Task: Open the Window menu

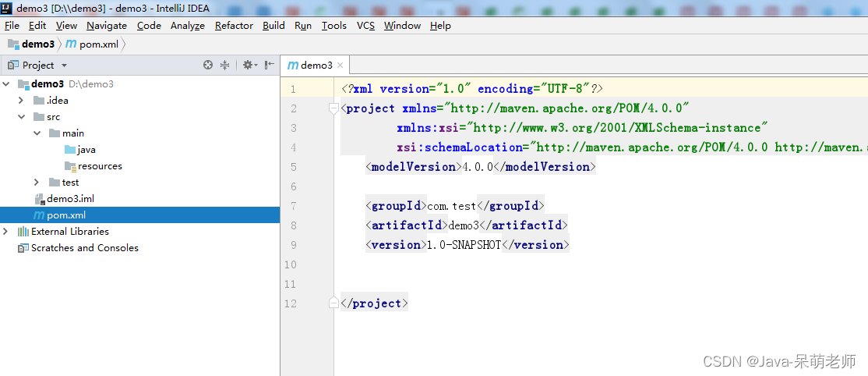Action: click(x=403, y=26)
